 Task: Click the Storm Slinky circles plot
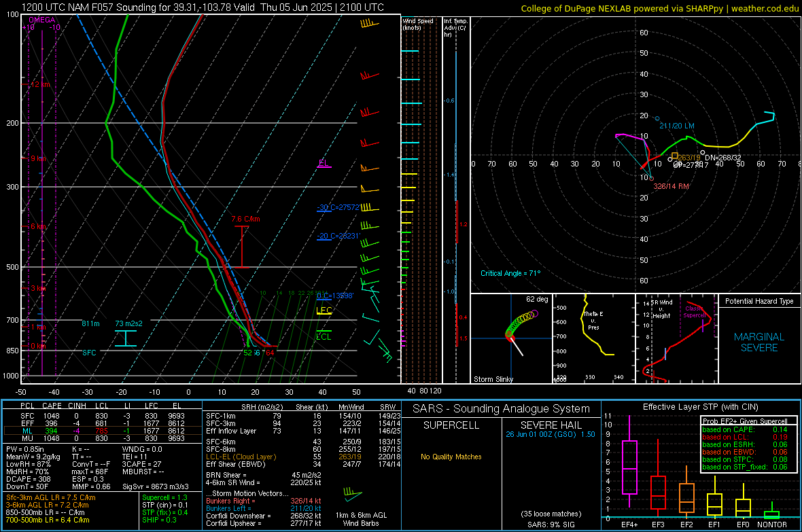(x=521, y=325)
